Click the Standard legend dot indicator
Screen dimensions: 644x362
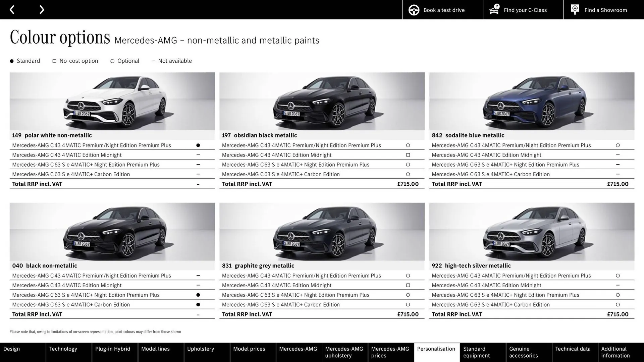[x=11, y=61]
